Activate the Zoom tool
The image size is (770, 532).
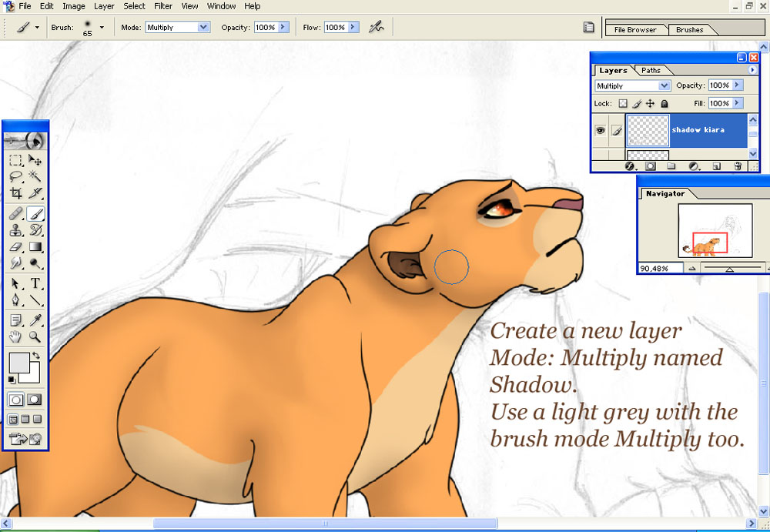(x=35, y=336)
